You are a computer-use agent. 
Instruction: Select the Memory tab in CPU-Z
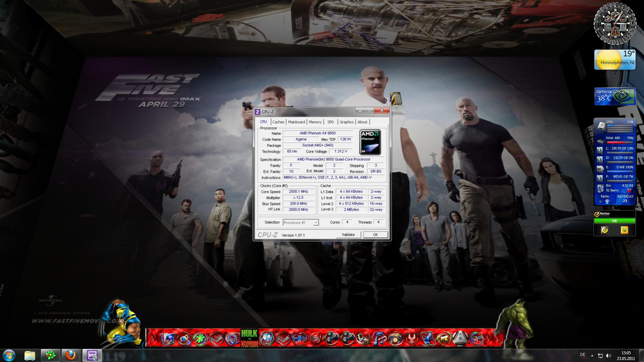(x=315, y=122)
